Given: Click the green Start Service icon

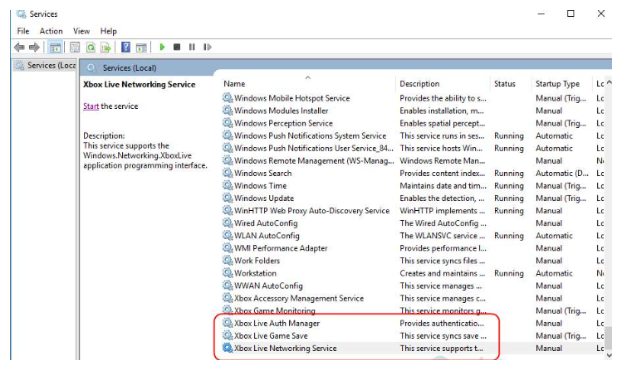Looking at the screenshot, I should pyautogui.click(x=162, y=47).
